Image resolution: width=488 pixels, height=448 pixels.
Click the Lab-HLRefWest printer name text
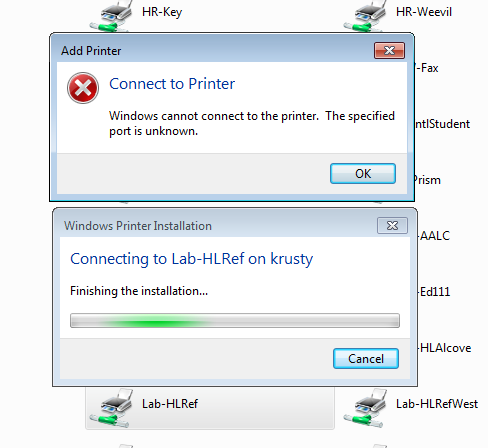[x=437, y=404]
